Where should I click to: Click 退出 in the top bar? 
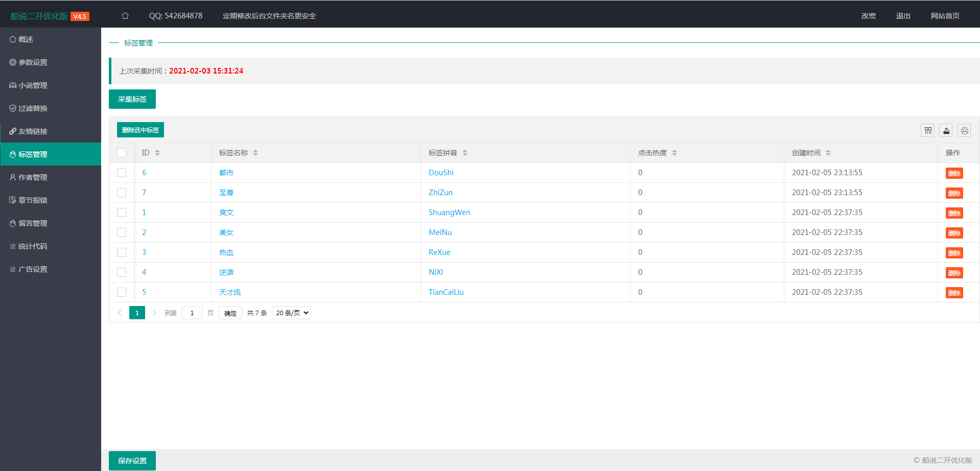[x=903, y=16]
